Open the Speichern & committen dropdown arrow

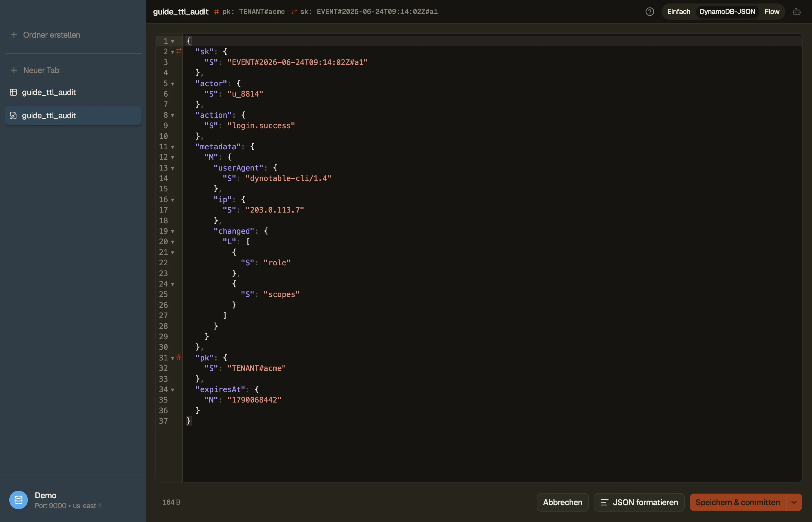794,502
